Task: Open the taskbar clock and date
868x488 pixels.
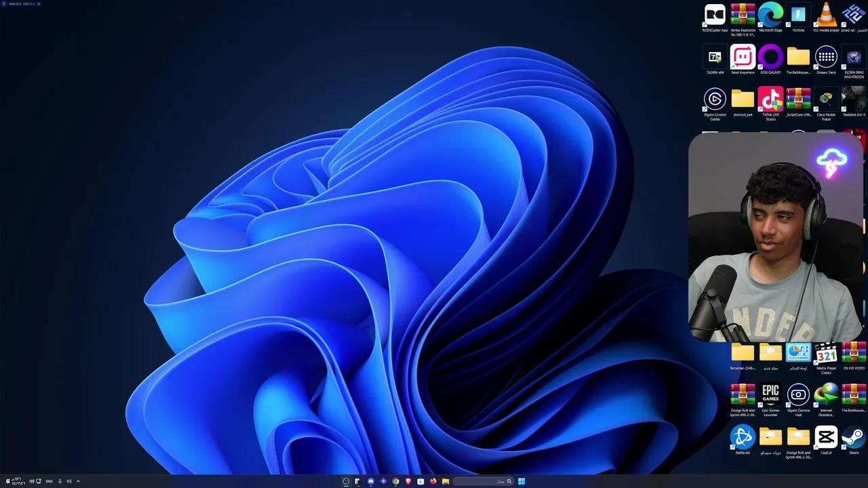Action: [x=18, y=481]
